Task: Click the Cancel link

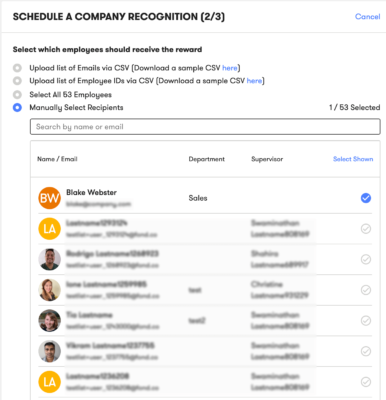Action: [x=367, y=17]
